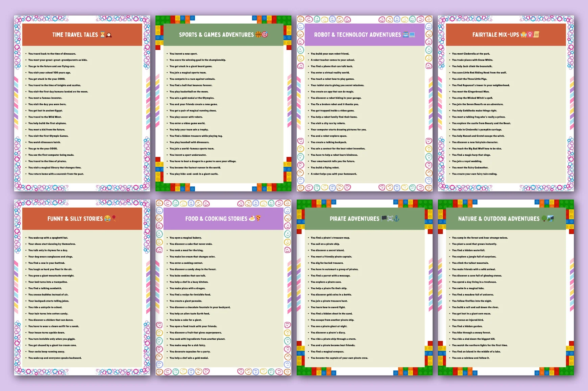Click 'You meet the Gingerbread Man.'
588x391 pixels.
(x=470, y=92)
